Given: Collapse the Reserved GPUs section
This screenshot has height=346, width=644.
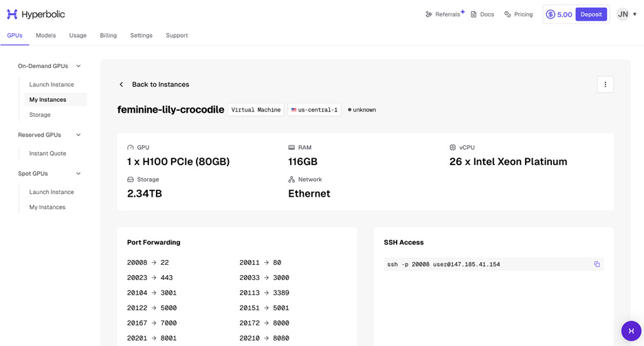Looking at the screenshot, I should click(x=78, y=135).
